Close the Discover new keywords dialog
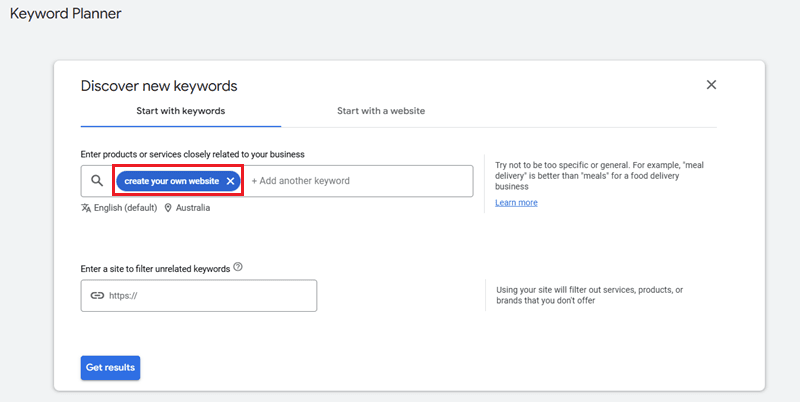 [711, 85]
